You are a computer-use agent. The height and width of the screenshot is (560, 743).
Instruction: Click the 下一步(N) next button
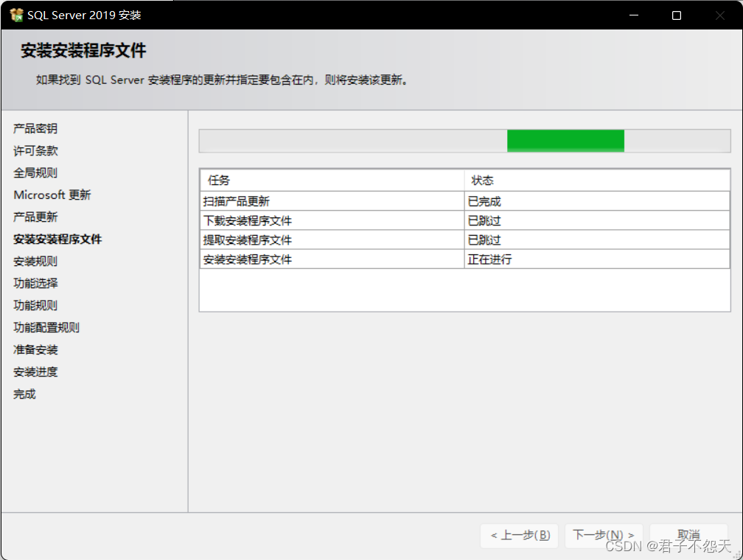coord(604,536)
